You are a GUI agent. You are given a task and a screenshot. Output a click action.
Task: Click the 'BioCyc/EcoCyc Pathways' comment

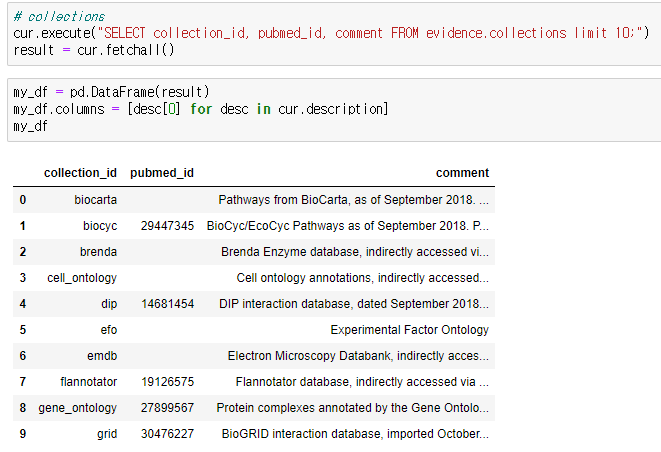click(348, 226)
